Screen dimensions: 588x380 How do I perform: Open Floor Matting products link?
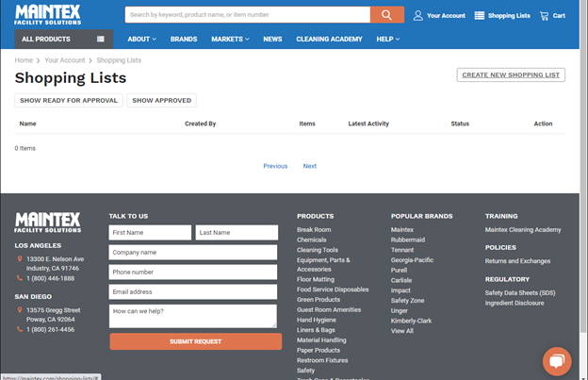[316, 279]
